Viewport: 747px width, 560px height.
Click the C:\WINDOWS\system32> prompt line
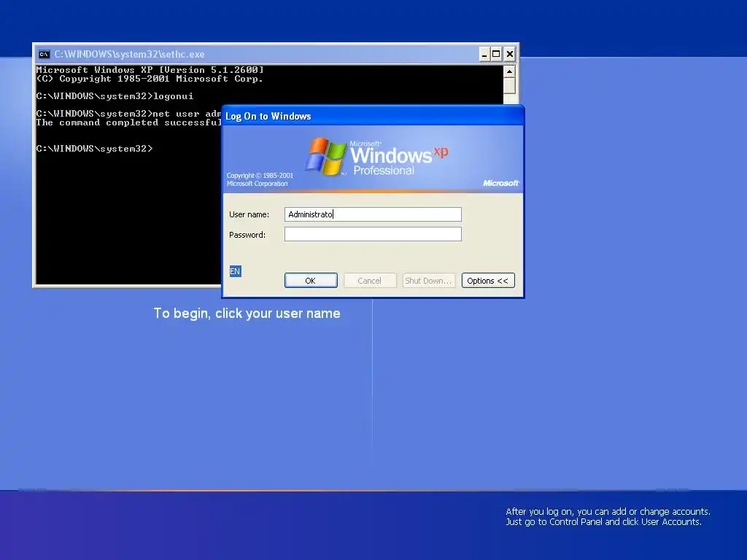(x=94, y=149)
